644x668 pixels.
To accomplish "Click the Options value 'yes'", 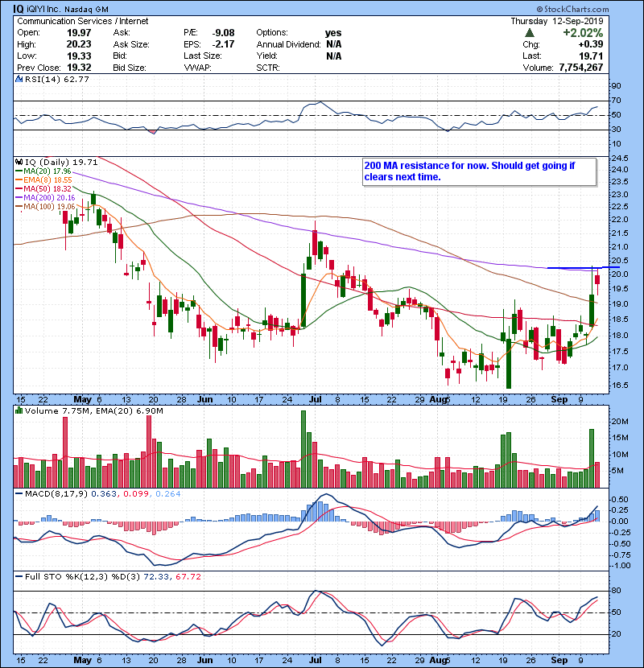I will [333, 33].
